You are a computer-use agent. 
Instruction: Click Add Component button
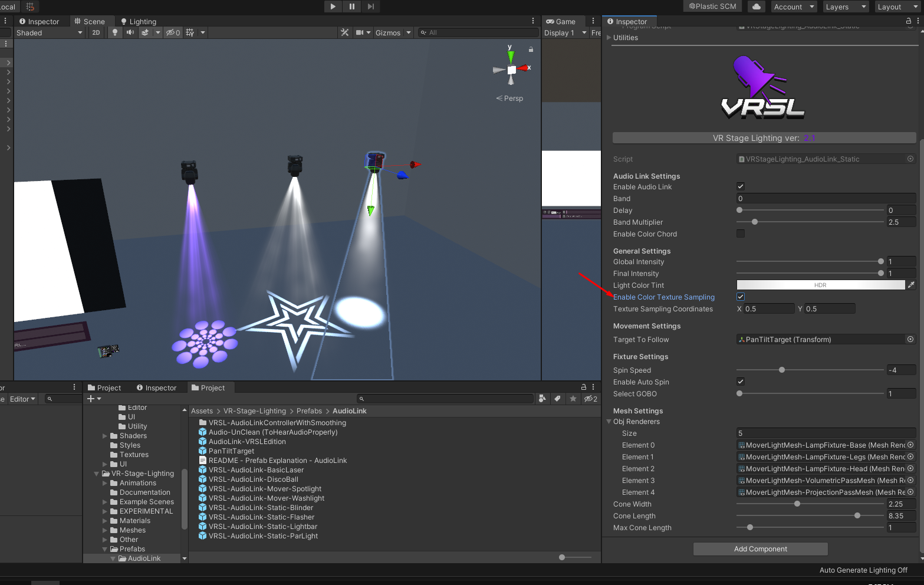(x=761, y=549)
